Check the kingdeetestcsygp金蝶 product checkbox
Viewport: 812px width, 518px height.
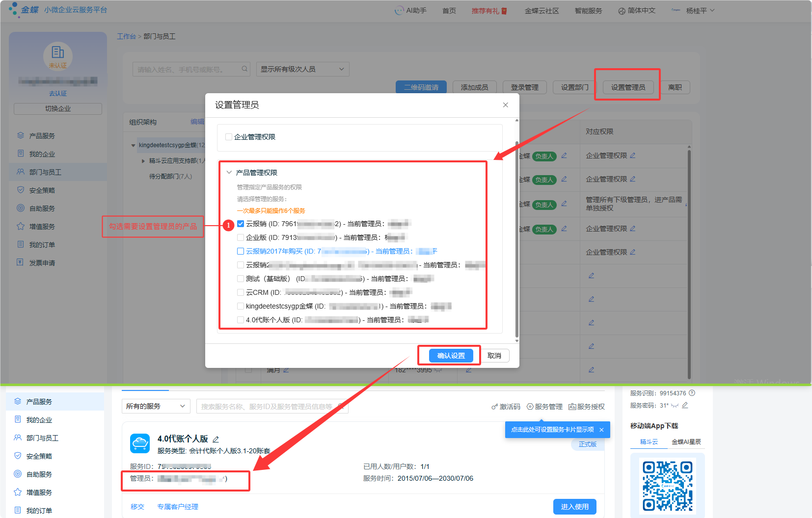(x=241, y=306)
